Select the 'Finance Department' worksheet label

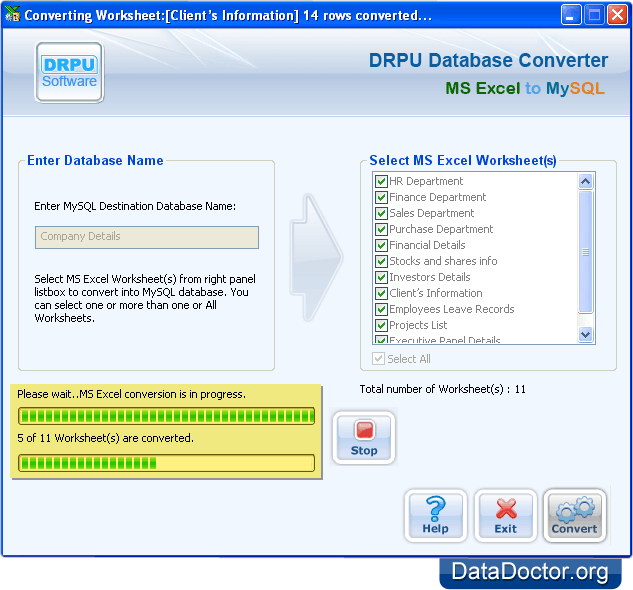438,197
